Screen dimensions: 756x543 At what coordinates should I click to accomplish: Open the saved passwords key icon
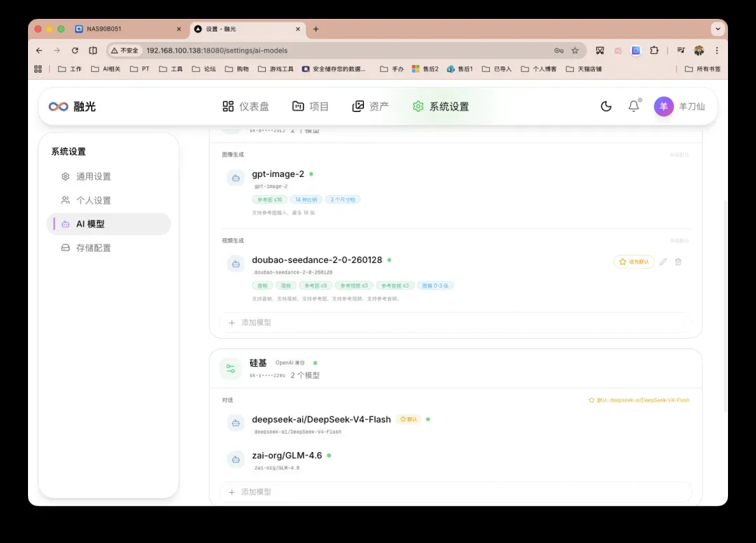coord(559,50)
